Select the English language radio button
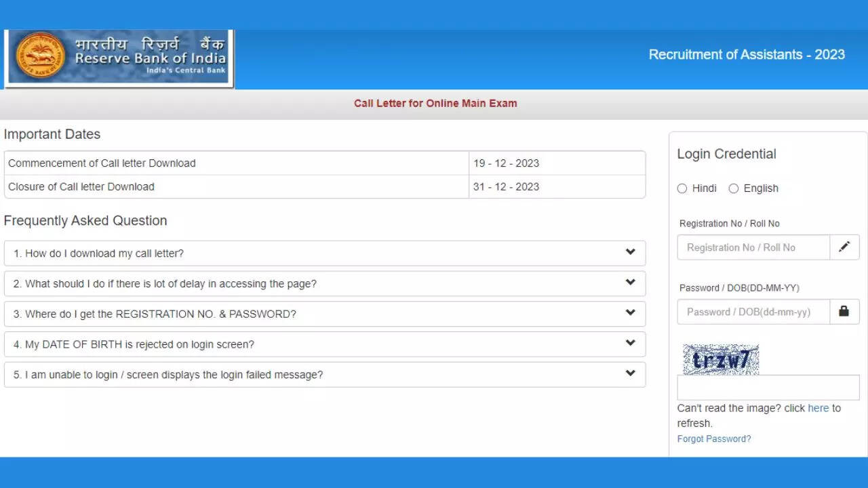Screen dimensions: 868x488 coord(734,188)
